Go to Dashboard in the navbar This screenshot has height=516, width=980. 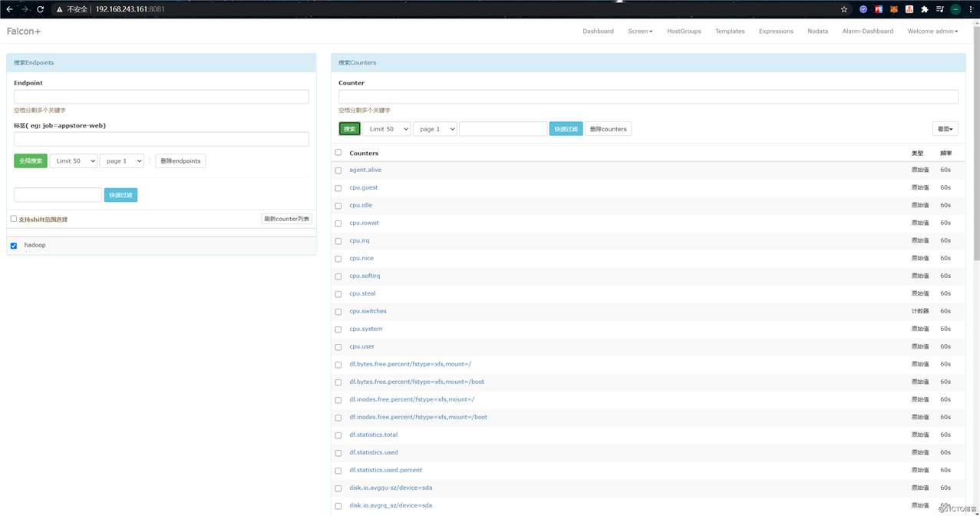[598, 31]
